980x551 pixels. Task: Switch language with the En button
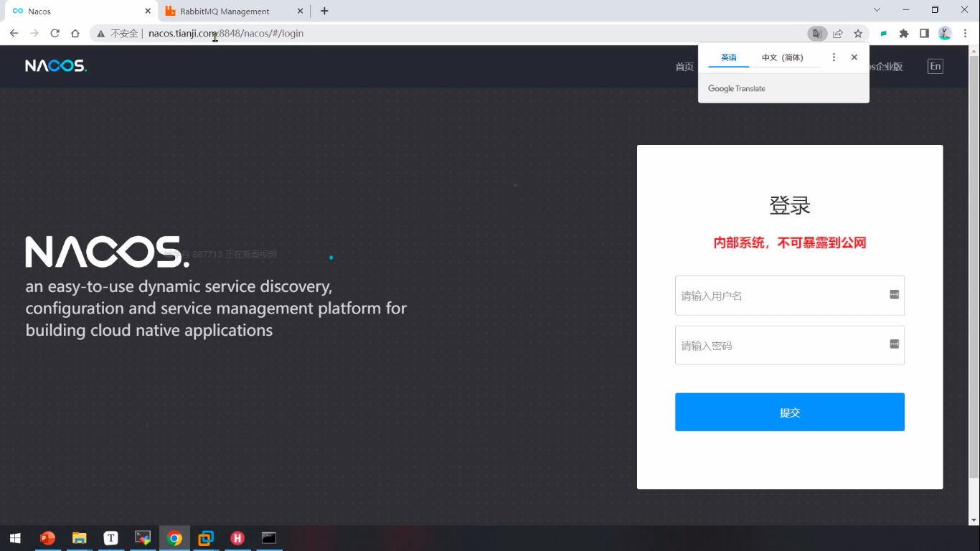pos(935,66)
